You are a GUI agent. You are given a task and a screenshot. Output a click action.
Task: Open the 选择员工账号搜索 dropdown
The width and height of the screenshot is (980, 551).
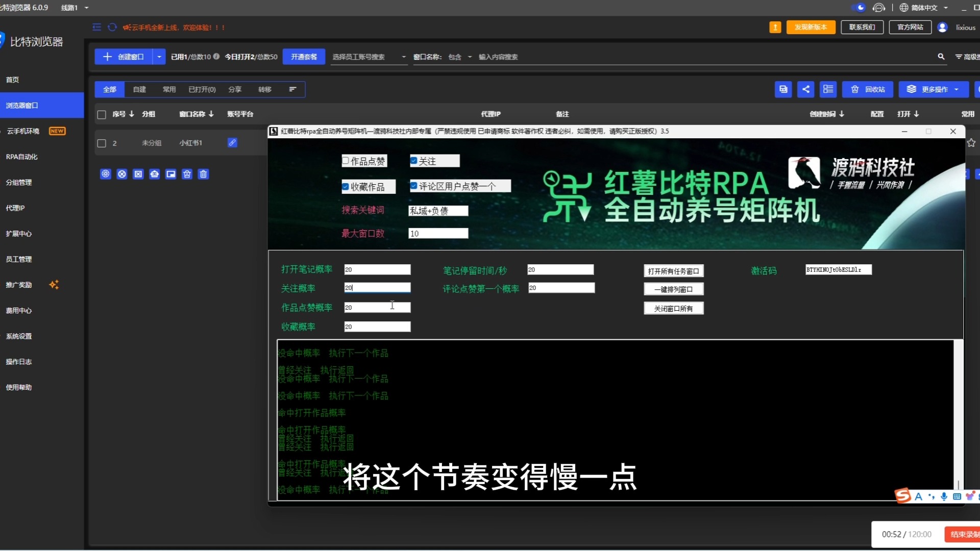[x=369, y=57]
